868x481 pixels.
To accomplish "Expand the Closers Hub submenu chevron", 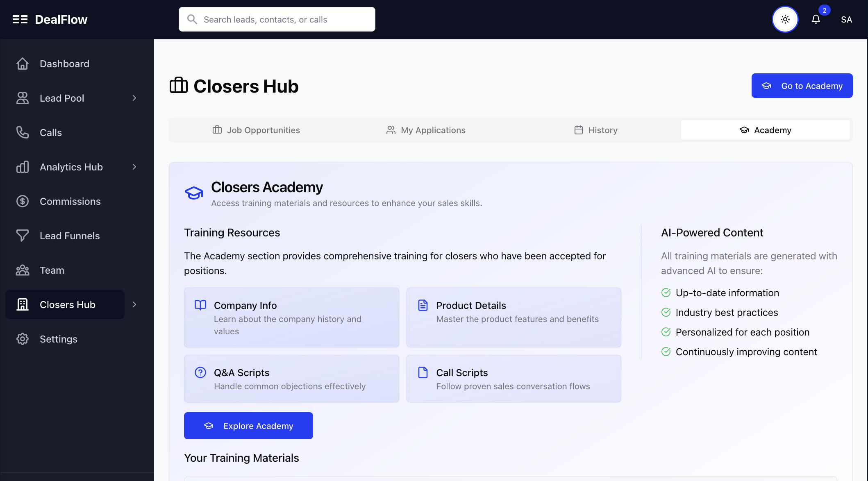I will [134, 304].
